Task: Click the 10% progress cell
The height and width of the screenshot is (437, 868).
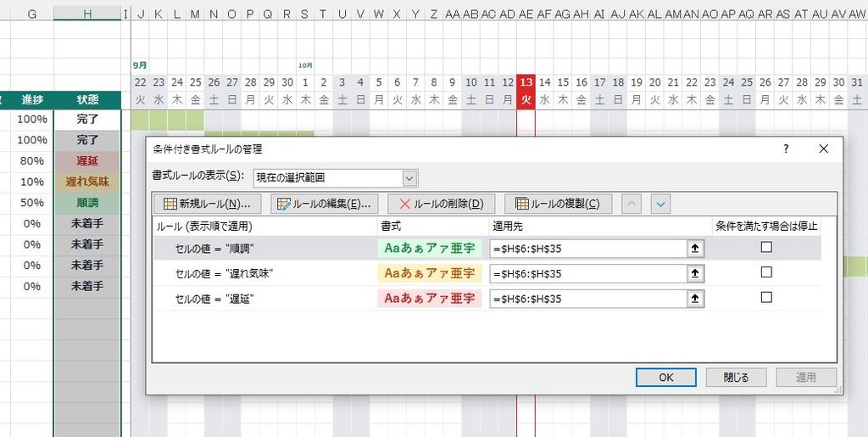Action: pos(32,182)
